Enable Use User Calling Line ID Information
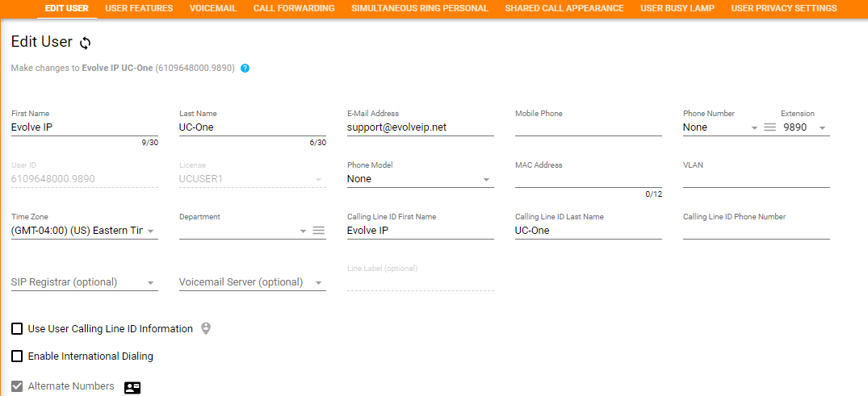Screen dimensions: 868x396 click(17, 329)
